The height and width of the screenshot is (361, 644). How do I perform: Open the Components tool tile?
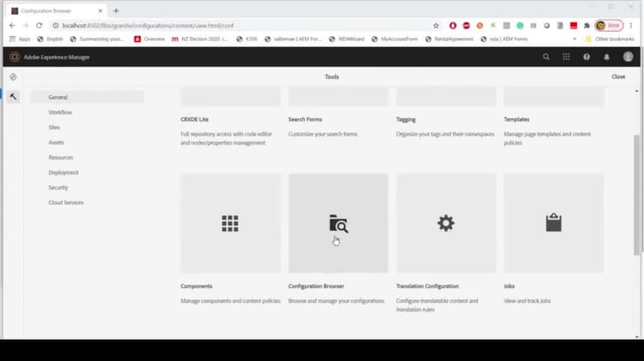click(230, 223)
